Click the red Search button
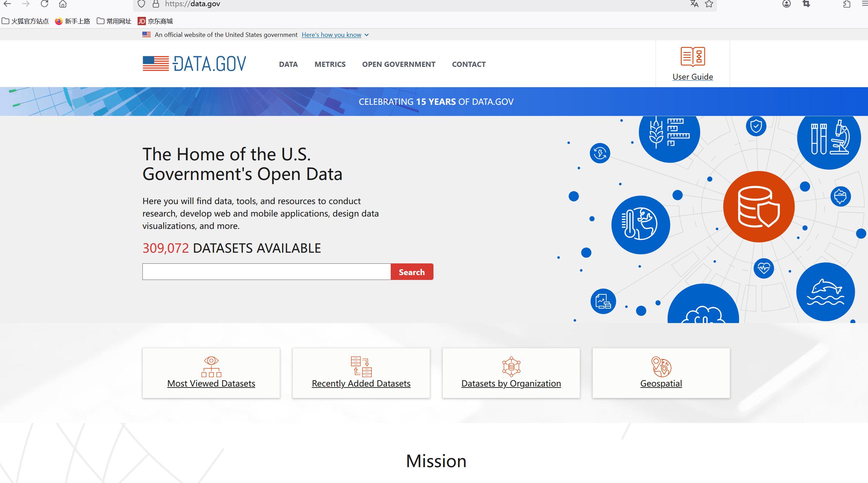The image size is (868, 483). click(412, 272)
